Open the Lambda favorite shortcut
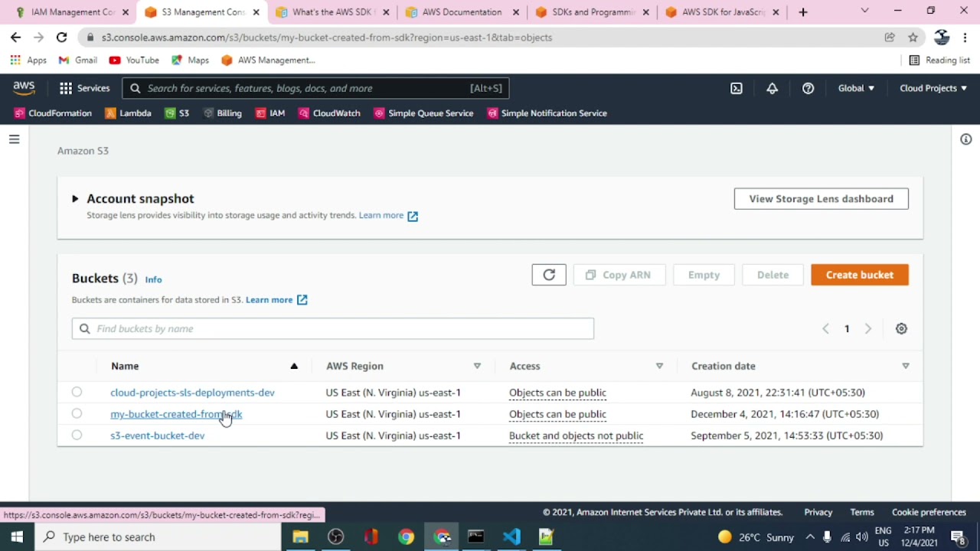Viewport: 980px width, 551px height. (x=128, y=113)
